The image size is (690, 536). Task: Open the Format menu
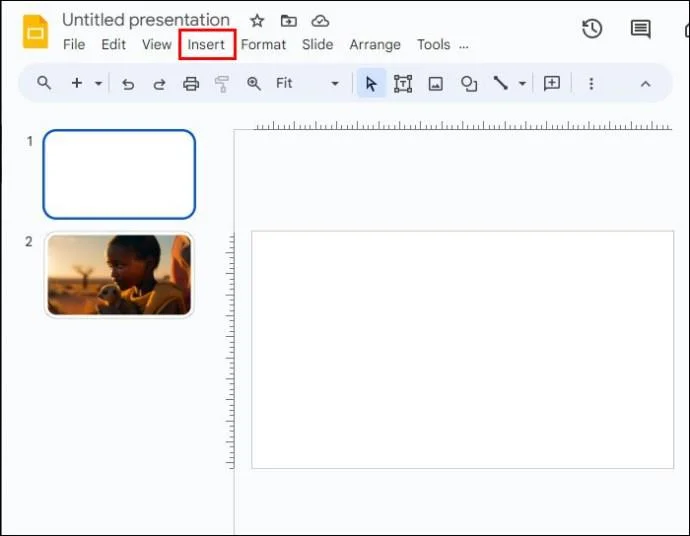pyautogui.click(x=263, y=44)
